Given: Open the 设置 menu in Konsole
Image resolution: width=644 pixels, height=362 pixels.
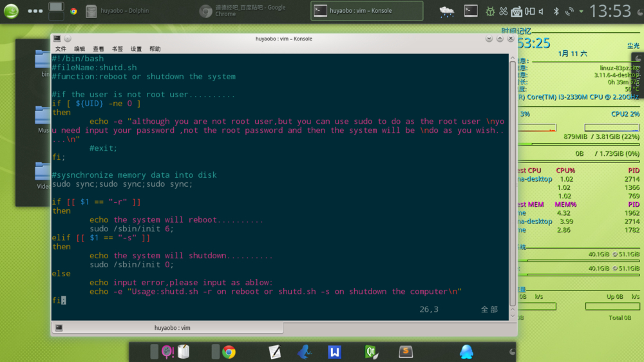Looking at the screenshot, I should click(x=137, y=49).
